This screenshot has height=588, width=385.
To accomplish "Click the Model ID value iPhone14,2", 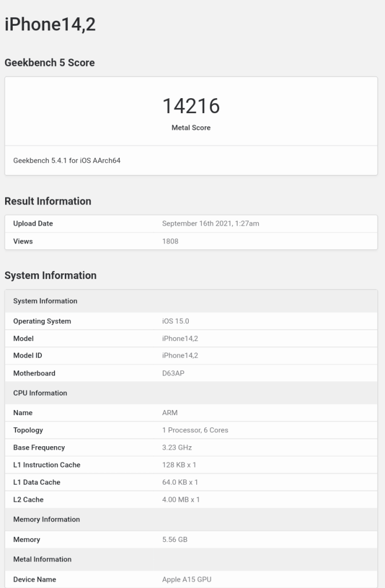I will 180,355.
